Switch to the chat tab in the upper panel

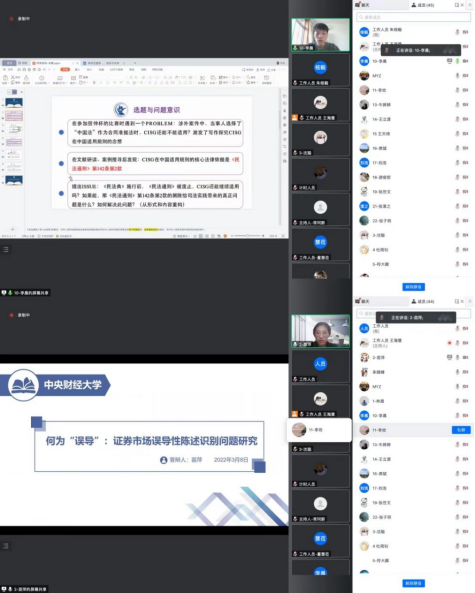tap(363, 5)
